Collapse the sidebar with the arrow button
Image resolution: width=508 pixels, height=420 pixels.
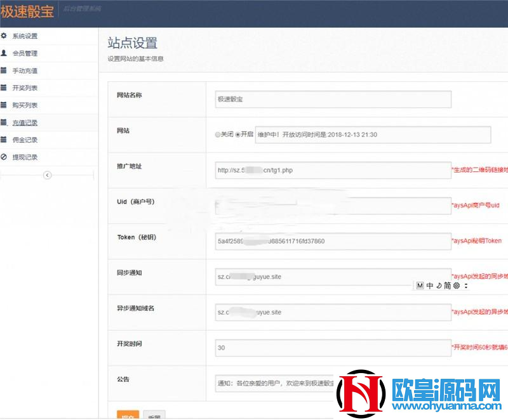47,175
